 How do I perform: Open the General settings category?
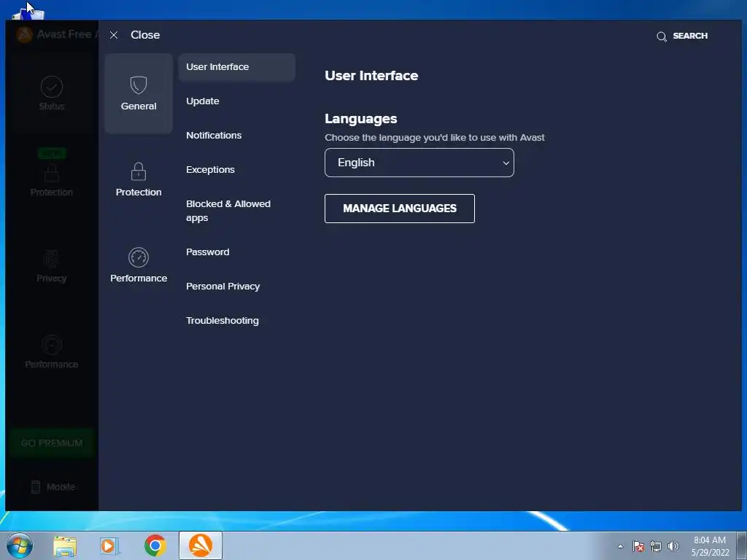point(139,93)
